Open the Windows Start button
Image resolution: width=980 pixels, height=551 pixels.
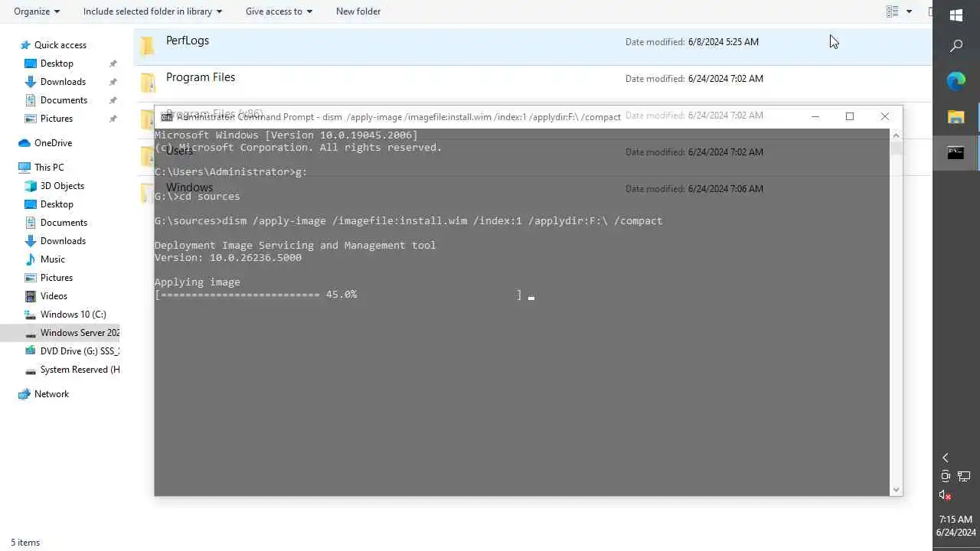coord(956,15)
